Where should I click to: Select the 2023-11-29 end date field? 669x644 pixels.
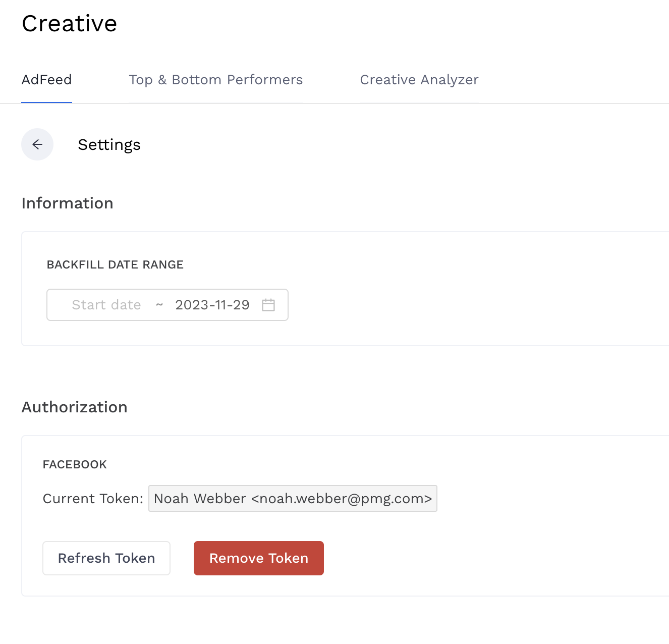[212, 305]
